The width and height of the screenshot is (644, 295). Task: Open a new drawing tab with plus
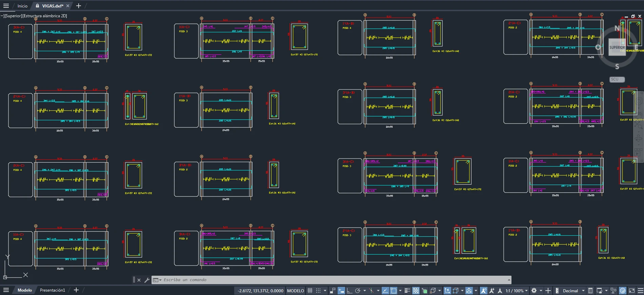(79, 6)
